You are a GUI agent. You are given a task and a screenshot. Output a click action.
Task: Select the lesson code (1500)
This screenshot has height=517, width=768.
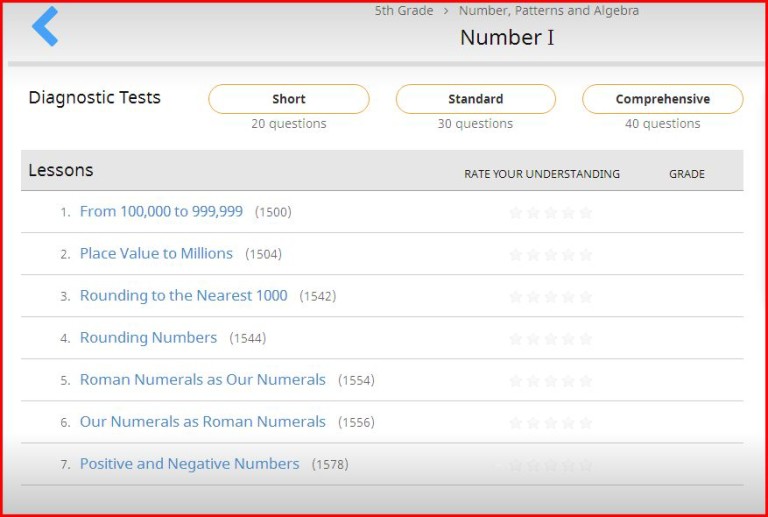(273, 212)
